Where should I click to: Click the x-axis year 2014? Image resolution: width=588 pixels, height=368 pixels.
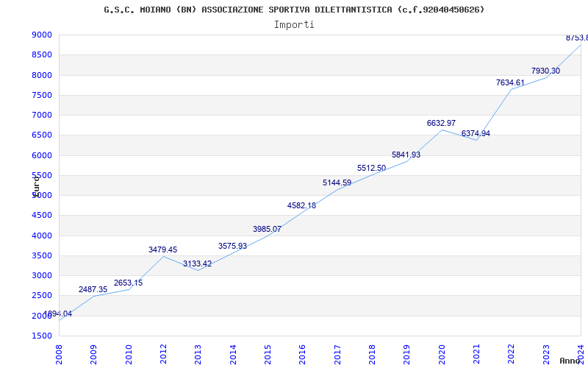tap(233, 355)
